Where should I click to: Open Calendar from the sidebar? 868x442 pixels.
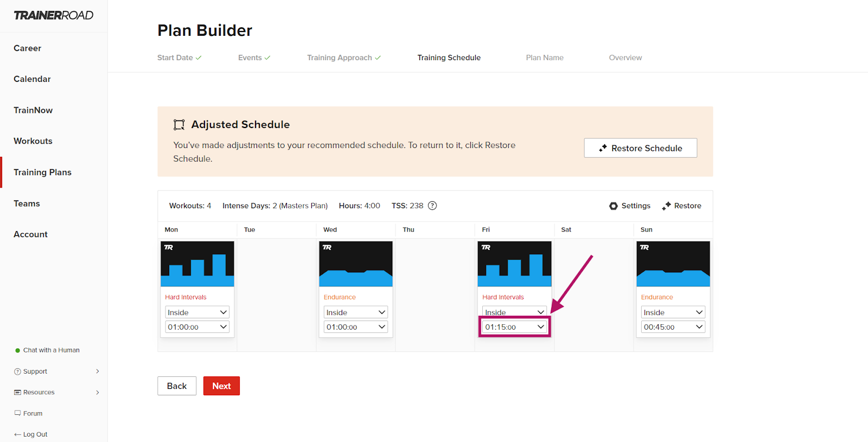pos(32,79)
